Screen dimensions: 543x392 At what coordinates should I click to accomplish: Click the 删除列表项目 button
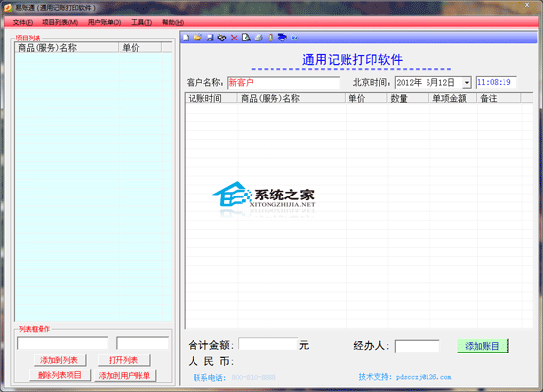point(59,375)
